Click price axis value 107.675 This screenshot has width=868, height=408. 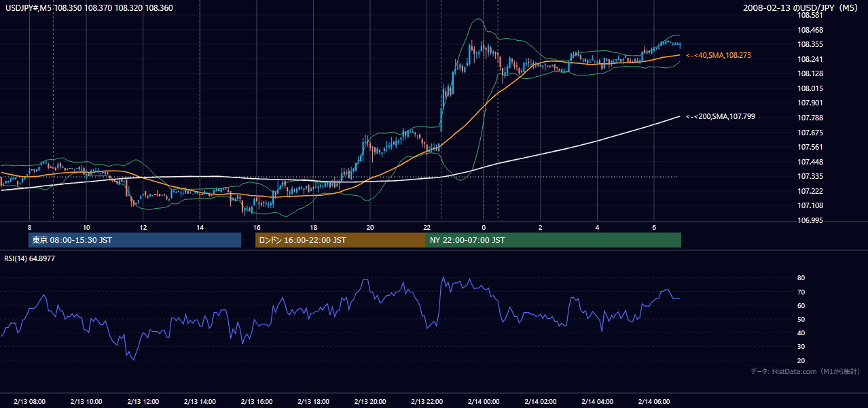pos(810,133)
